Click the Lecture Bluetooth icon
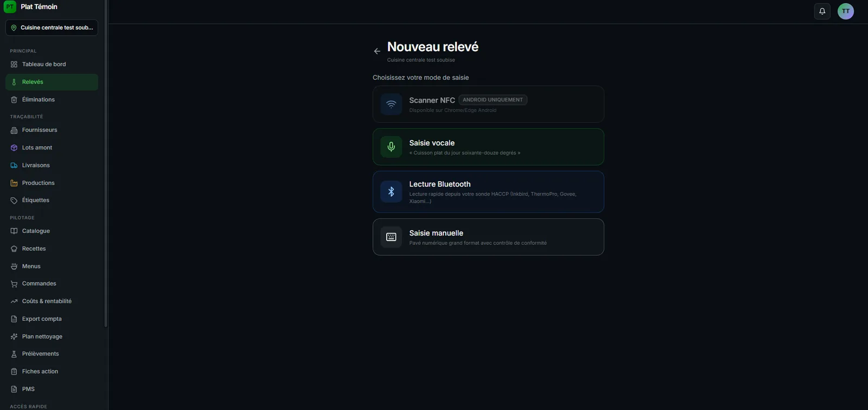The width and height of the screenshot is (868, 410). point(391,192)
